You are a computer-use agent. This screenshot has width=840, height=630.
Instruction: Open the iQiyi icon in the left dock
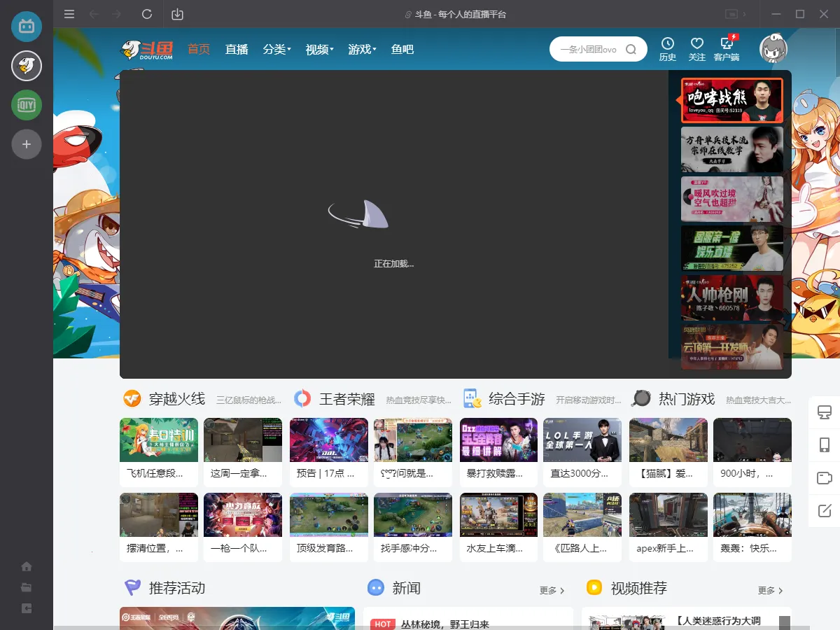[x=26, y=105]
